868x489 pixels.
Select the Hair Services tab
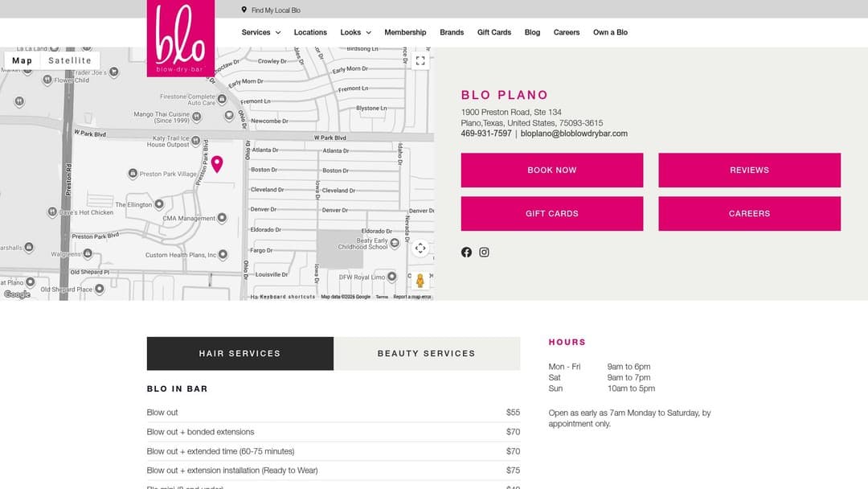point(239,353)
